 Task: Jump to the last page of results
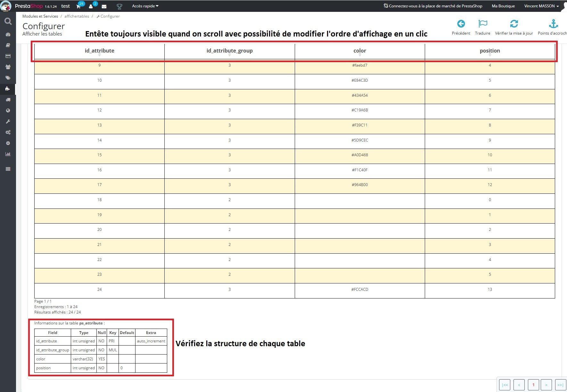point(560,385)
